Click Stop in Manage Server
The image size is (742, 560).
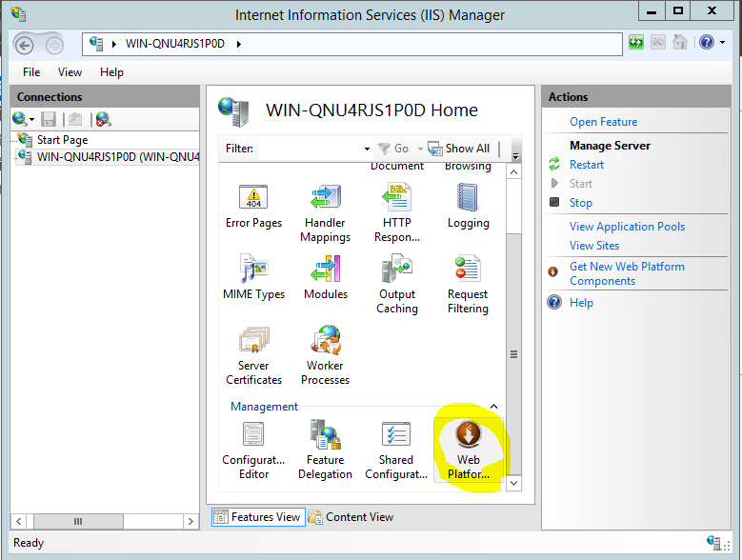coord(581,203)
